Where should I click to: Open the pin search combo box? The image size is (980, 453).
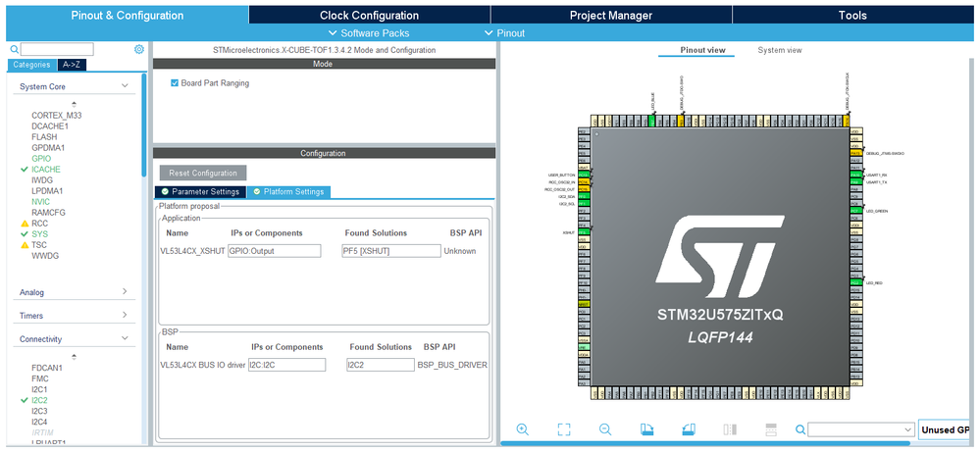click(860, 429)
